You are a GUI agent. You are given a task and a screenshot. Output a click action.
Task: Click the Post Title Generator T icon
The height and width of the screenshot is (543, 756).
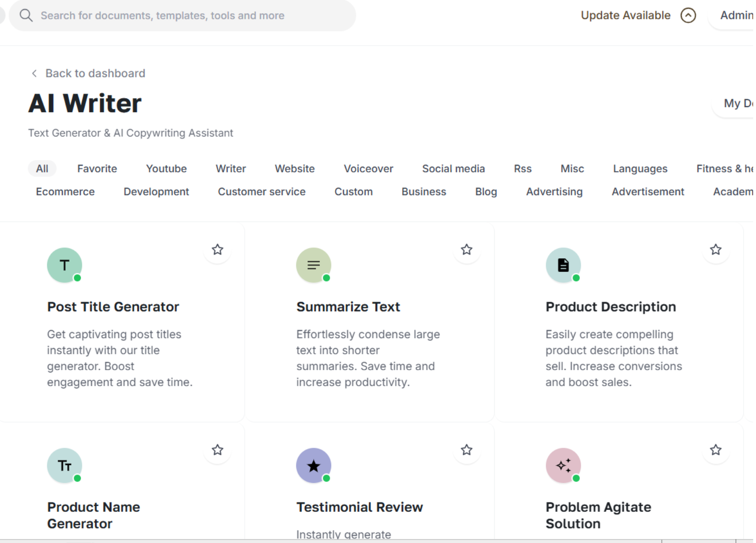pyautogui.click(x=65, y=265)
